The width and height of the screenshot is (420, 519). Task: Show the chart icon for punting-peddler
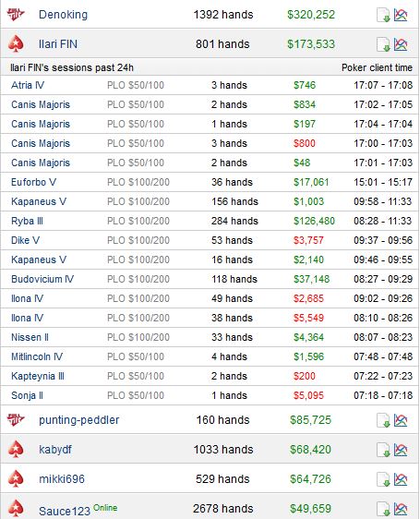coord(401,420)
